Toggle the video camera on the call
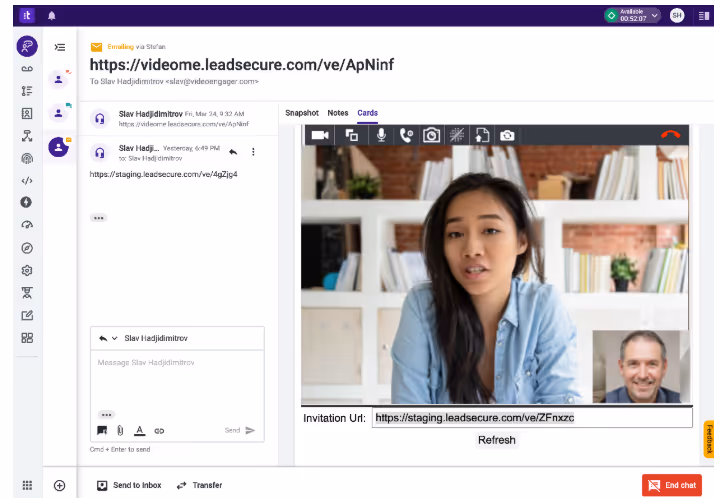This screenshot has width=714, height=498. pos(320,135)
